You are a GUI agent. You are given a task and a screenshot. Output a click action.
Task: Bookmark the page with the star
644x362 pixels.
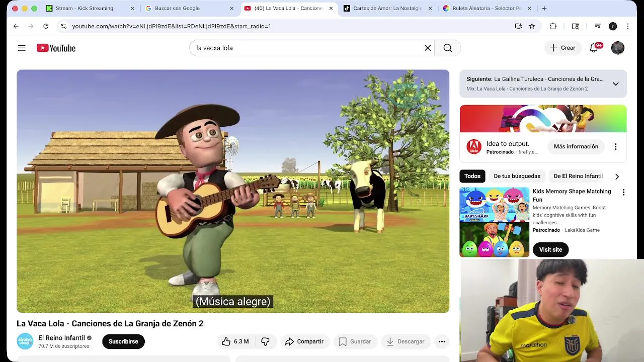pyautogui.click(x=532, y=26)
